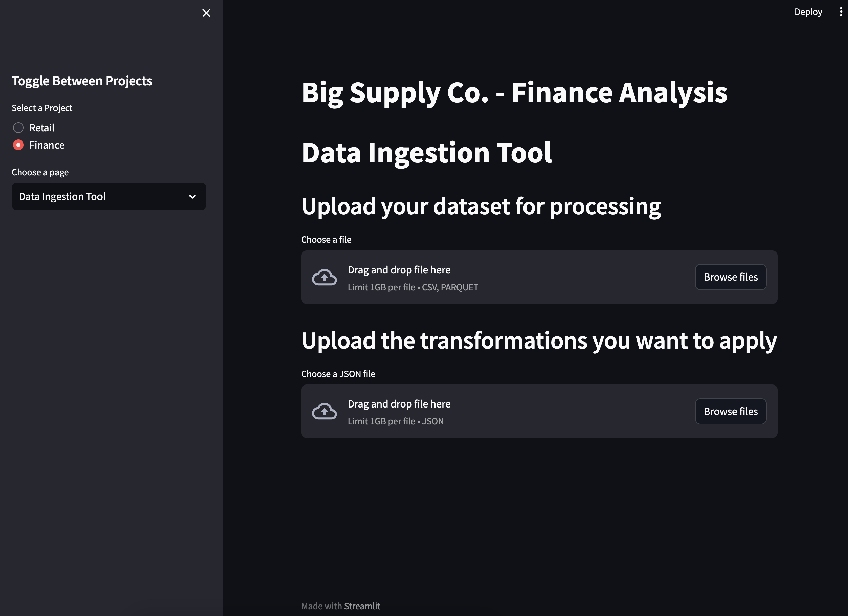Click the cloud upload icon in JSON uploader
The width and height of the screenshot is (848, 616).
(x=324, y=412)
